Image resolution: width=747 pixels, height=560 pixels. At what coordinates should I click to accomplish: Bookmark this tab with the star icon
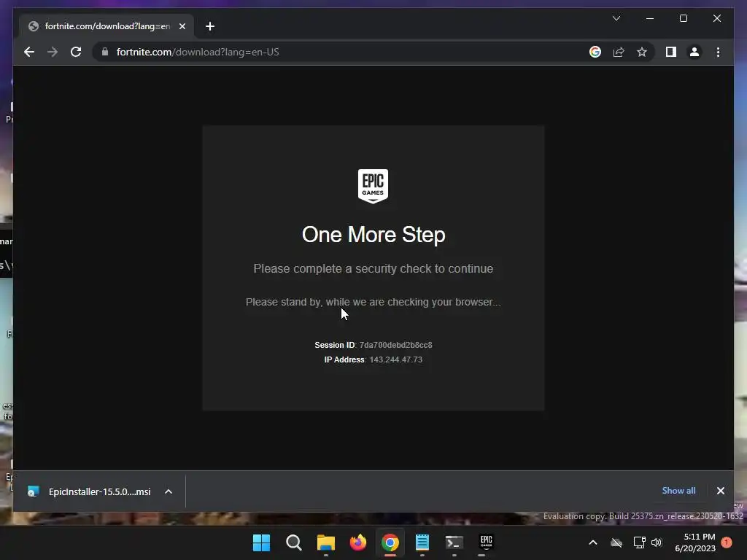(642, 52)
